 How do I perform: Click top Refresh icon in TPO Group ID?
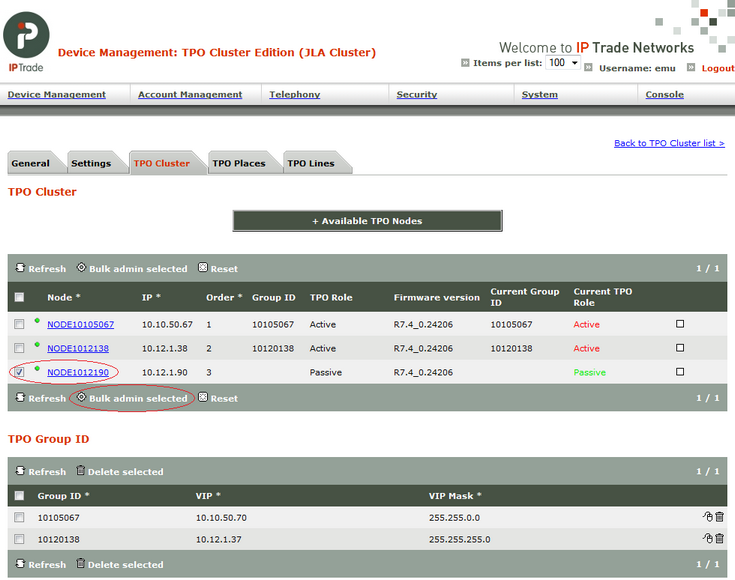(x=20, y=470)
